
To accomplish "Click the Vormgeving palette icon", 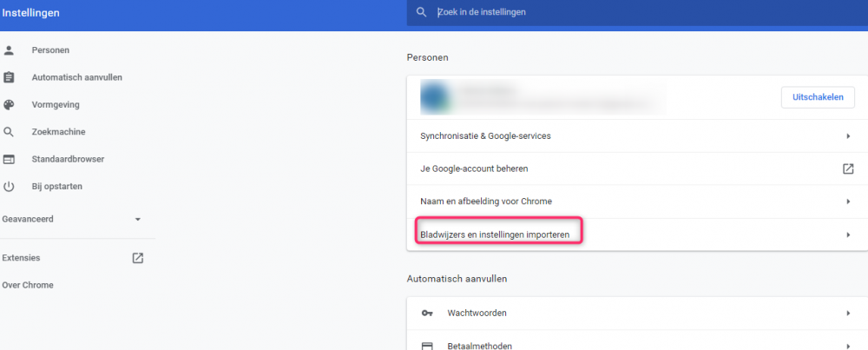I will tap(10, 104).
